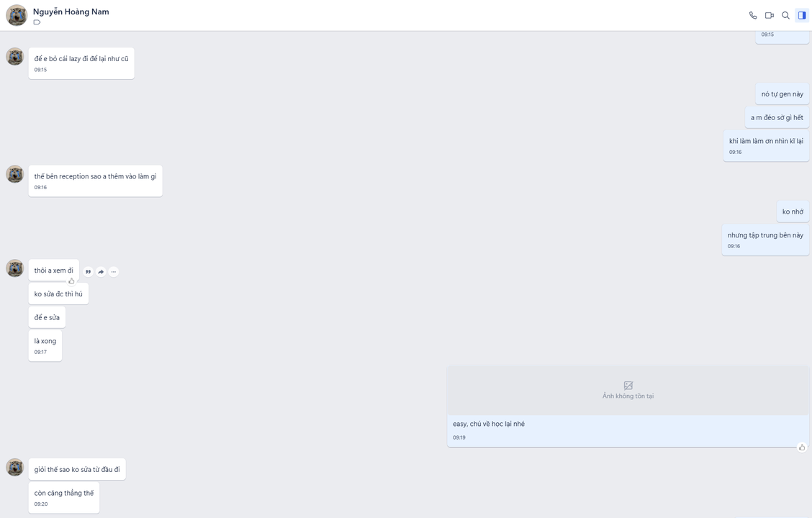Screen dimensions: 812x518
Task: Open more options for "thôi a xem đi"
Action: point(114,272)
